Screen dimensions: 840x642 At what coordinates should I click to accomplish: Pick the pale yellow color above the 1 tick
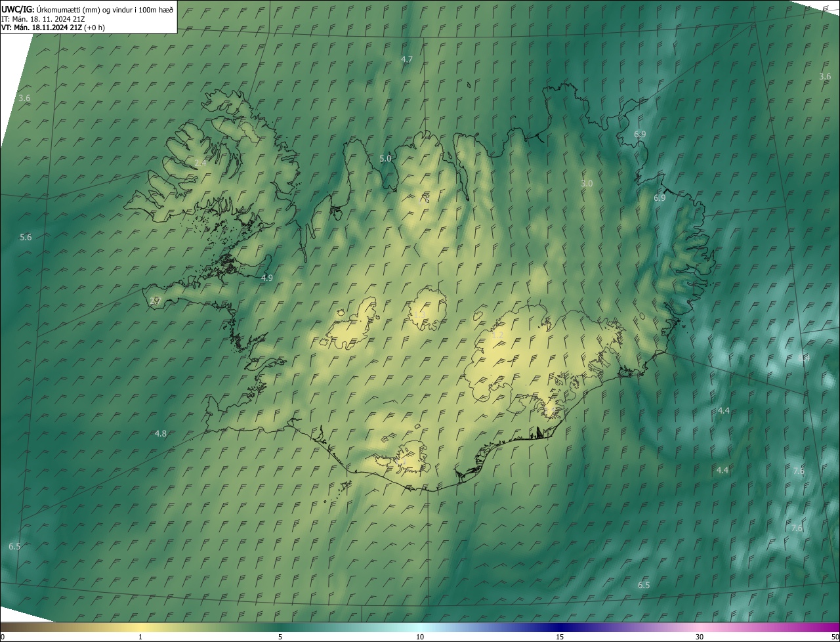tap(140, 627)
